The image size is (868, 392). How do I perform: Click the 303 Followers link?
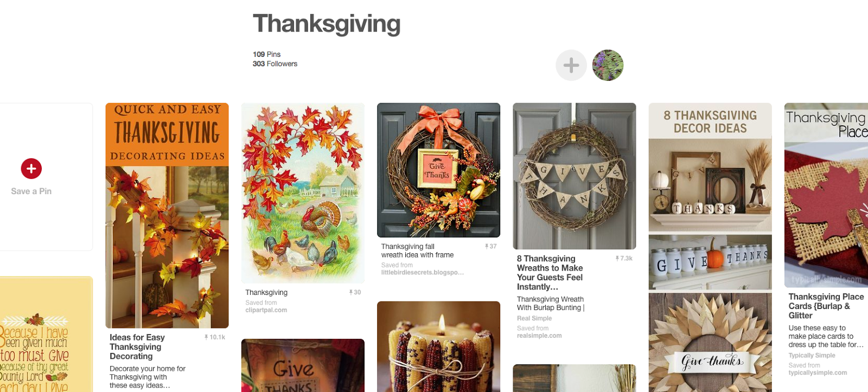coord(275,64)
